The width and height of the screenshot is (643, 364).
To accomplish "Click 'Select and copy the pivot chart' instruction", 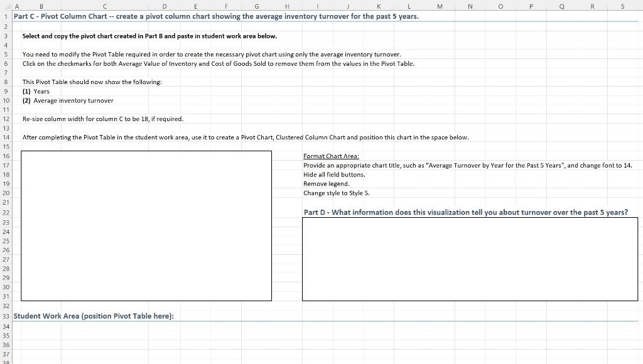I will tap(149, 36).
